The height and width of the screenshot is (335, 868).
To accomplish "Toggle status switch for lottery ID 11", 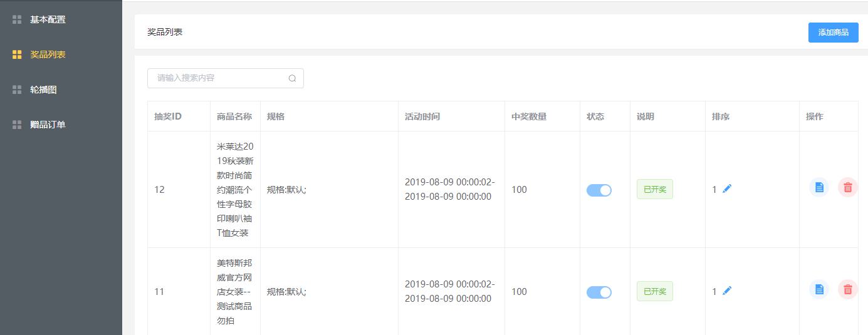I will coord(599,292).
